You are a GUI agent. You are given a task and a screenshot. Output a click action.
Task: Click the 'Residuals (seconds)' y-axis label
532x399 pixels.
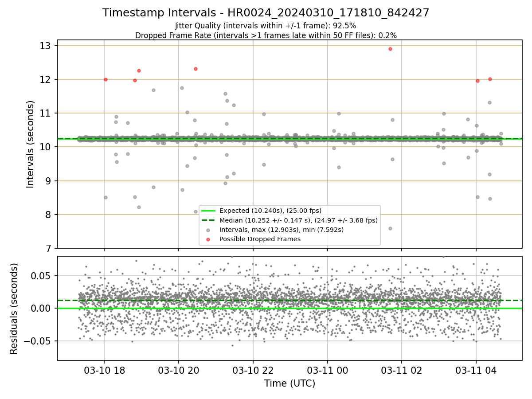pos(14,309)
